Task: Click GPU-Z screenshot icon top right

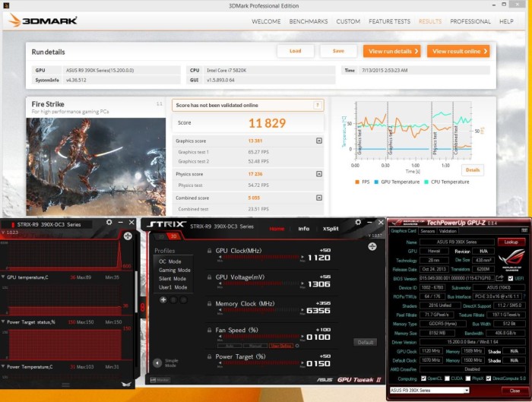Action: (x=524, y=231)
